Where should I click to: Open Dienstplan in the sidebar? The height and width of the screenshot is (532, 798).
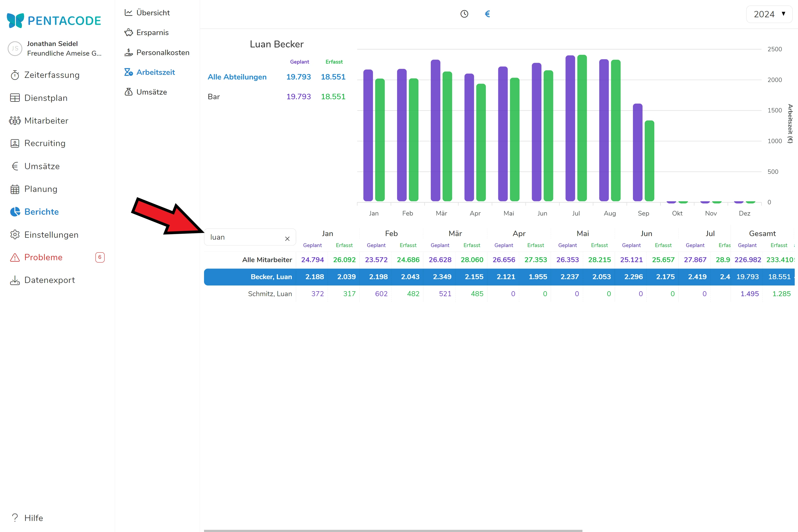46,98
